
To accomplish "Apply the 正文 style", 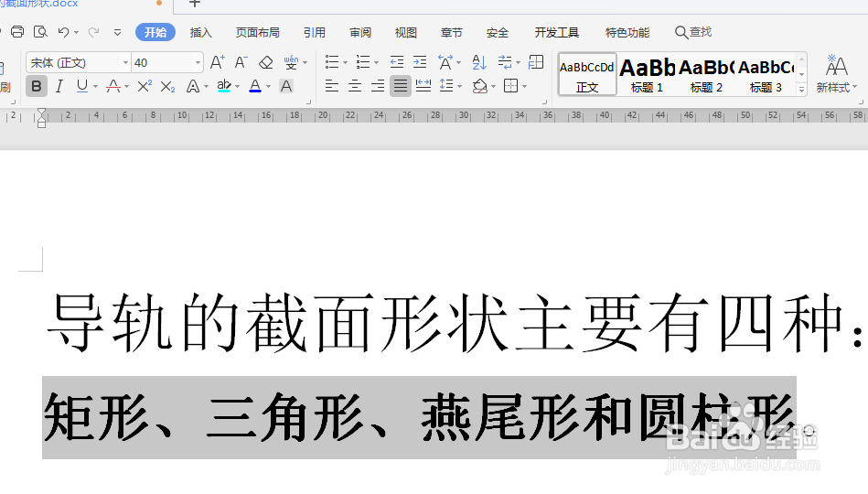I will tap(587, 74).
